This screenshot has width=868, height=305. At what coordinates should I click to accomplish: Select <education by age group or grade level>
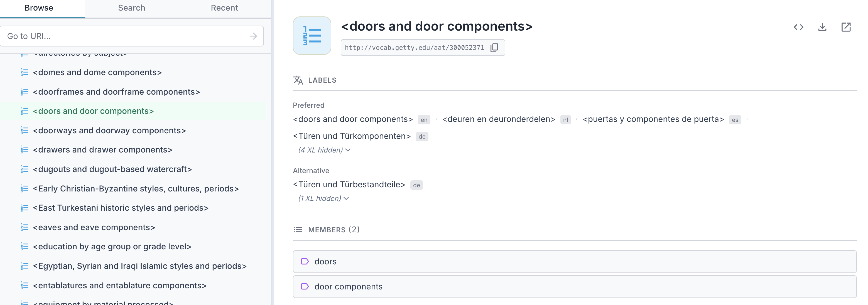(x=112, y=247)
